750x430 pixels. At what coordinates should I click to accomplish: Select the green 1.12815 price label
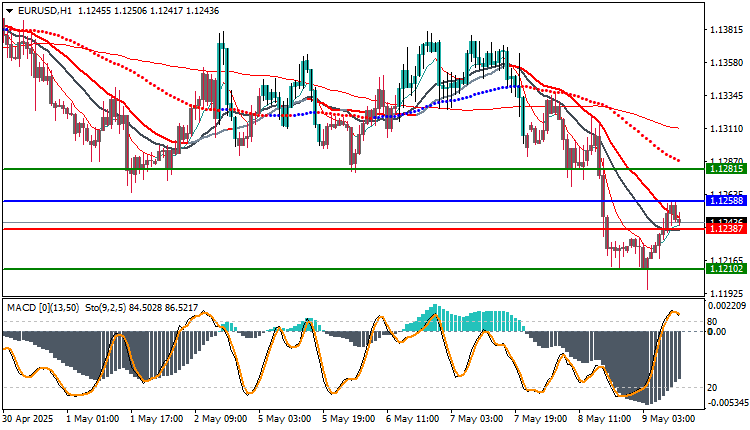726,169
